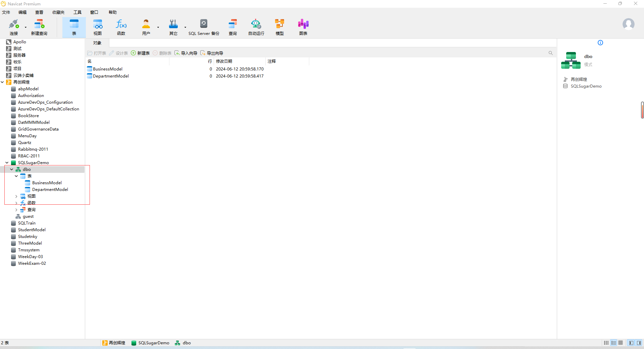Expand the 视图 folder in tree

pyautogui.click(x=16, y=196)
